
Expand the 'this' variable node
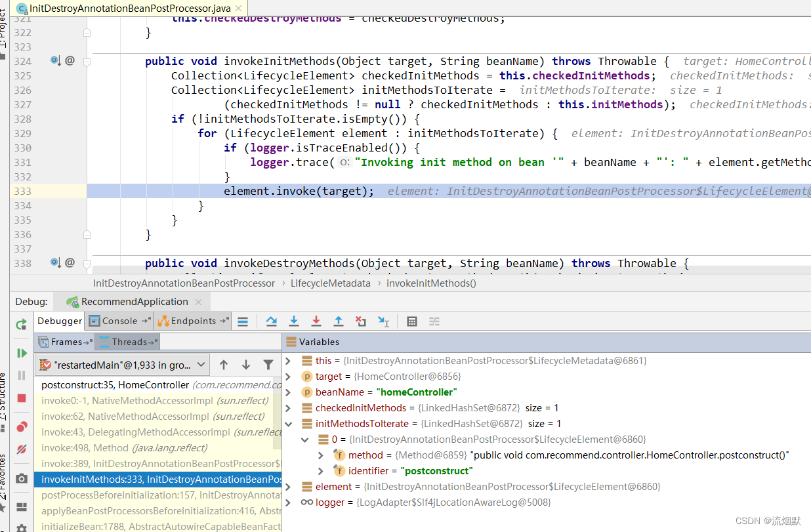click(x=289, y=361)
